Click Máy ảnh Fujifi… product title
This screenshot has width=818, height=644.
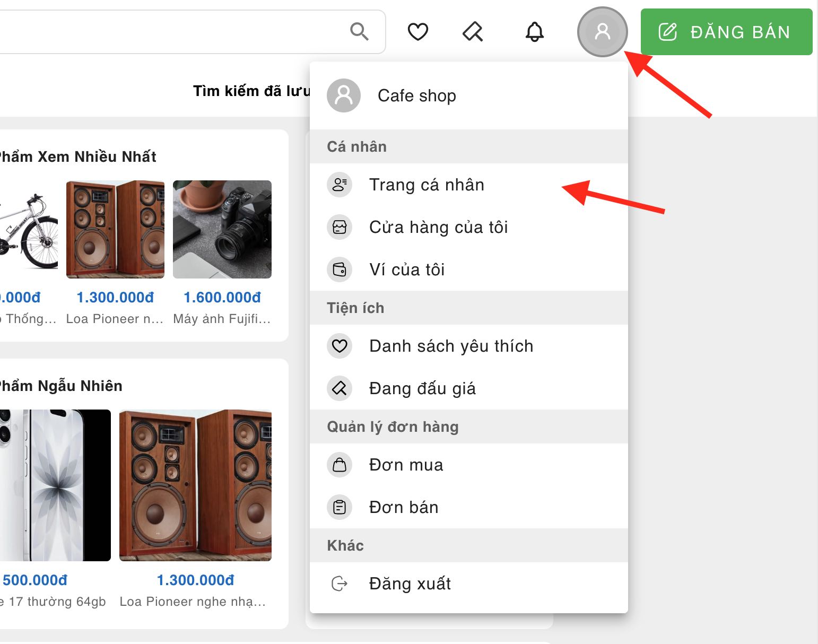222,319
